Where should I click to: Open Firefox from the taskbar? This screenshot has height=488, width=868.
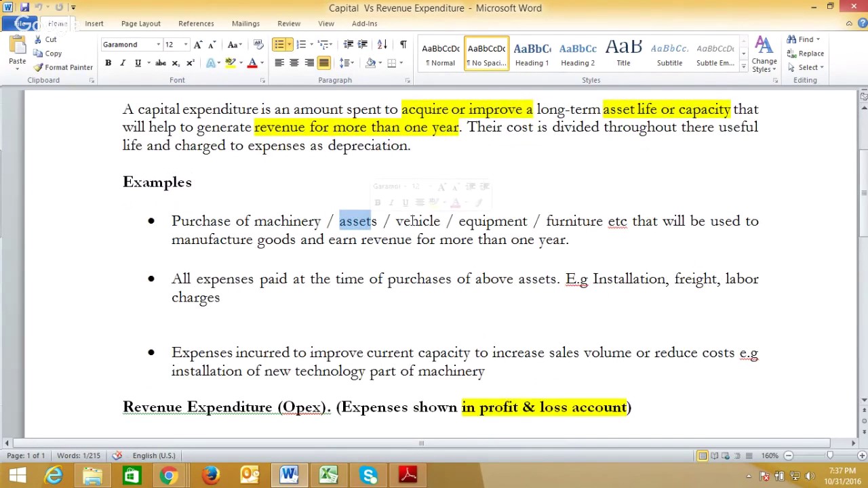click(x=211, y=475)
